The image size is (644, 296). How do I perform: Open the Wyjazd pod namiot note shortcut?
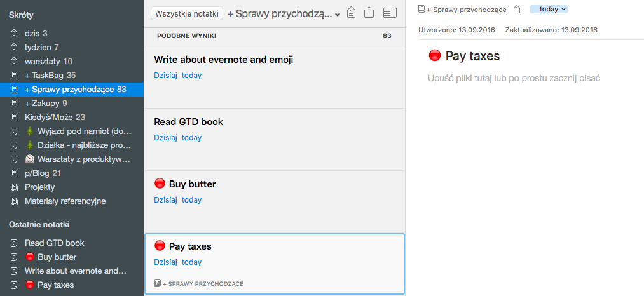(72, 131)
